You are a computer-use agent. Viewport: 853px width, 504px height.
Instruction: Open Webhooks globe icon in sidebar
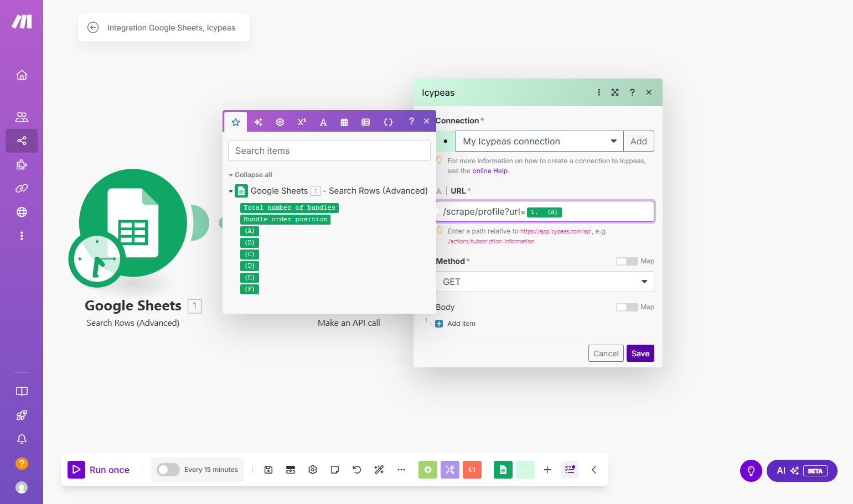[22, 212]
